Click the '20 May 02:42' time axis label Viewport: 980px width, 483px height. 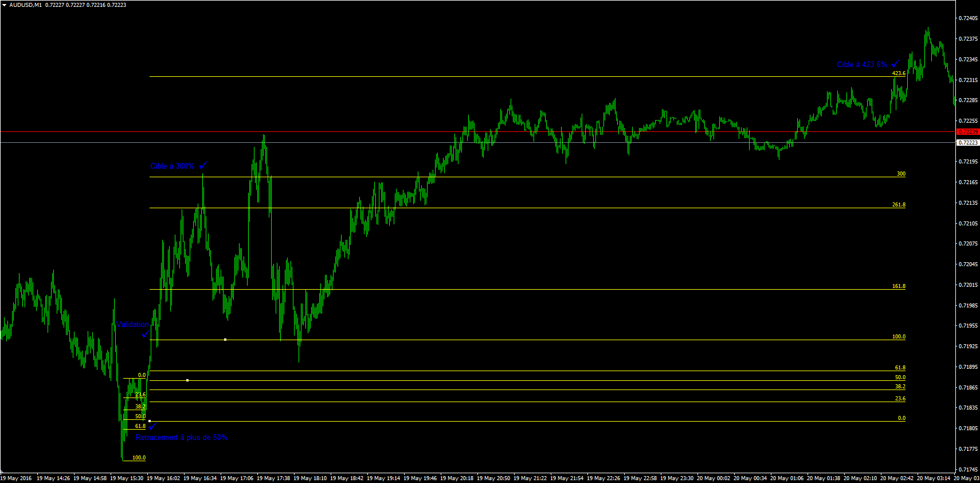click(897, 478)
